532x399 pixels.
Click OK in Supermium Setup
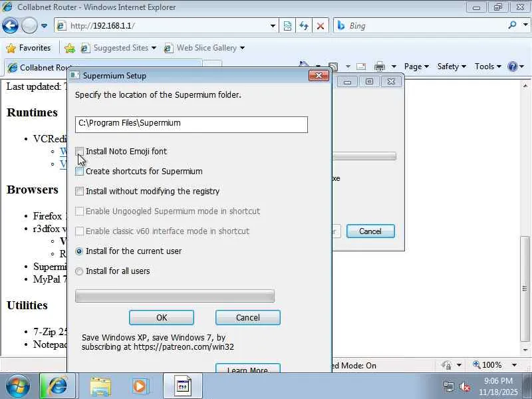pos(162,318)
